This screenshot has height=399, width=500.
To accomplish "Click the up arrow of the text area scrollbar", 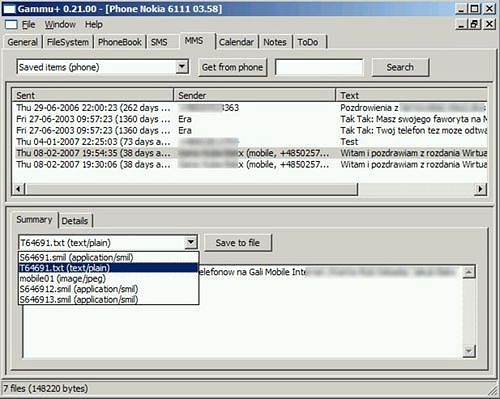I will (469, 272).
